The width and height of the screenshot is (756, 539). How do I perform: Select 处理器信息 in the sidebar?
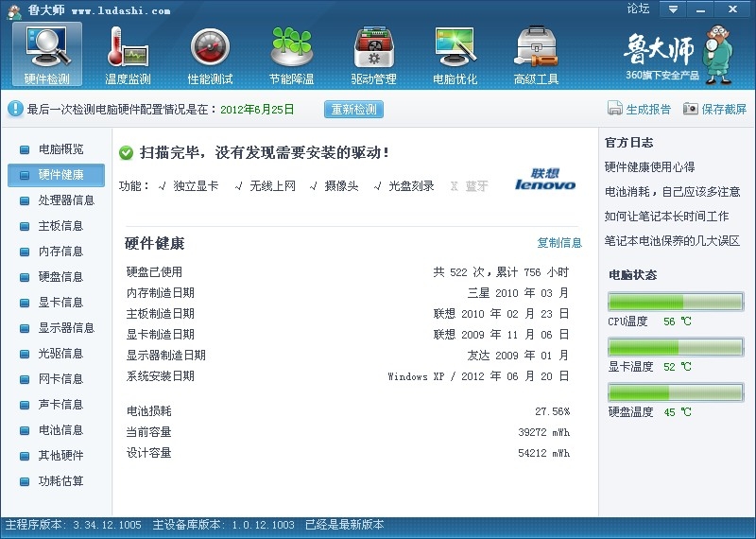click(66, 200)
